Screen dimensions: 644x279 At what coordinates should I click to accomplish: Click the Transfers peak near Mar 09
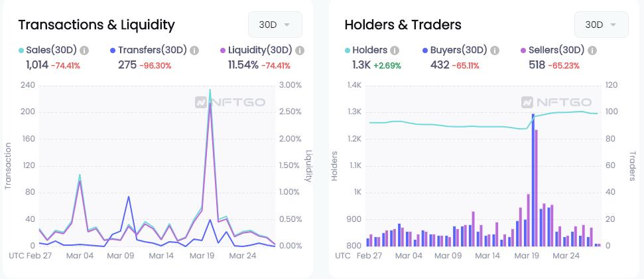pyautogui.click(x=128, y=197)
